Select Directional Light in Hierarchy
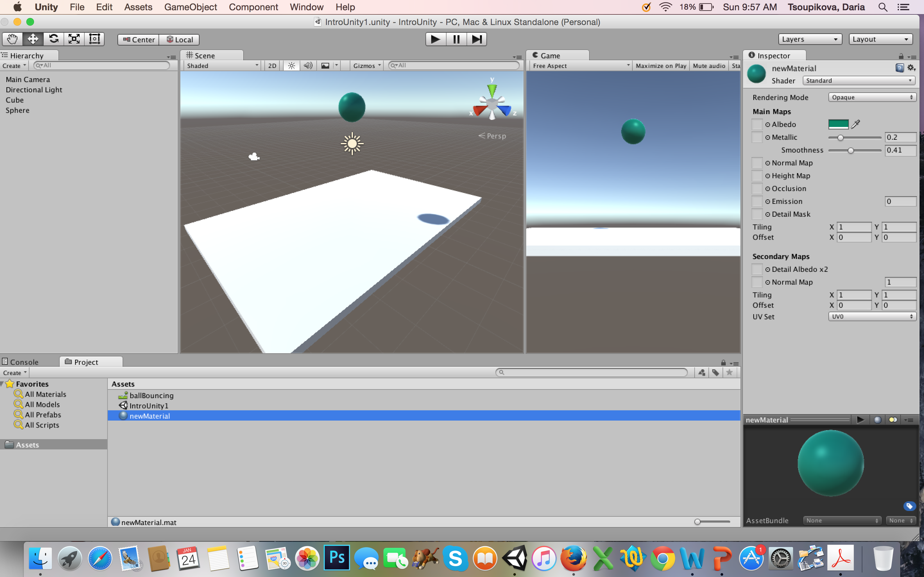Screen dimensions: 924x577 34,90
